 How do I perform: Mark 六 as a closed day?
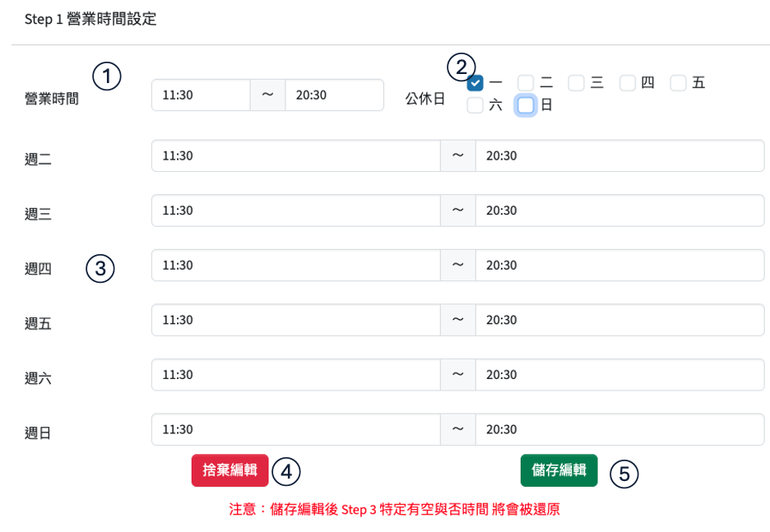coord(475,105)
